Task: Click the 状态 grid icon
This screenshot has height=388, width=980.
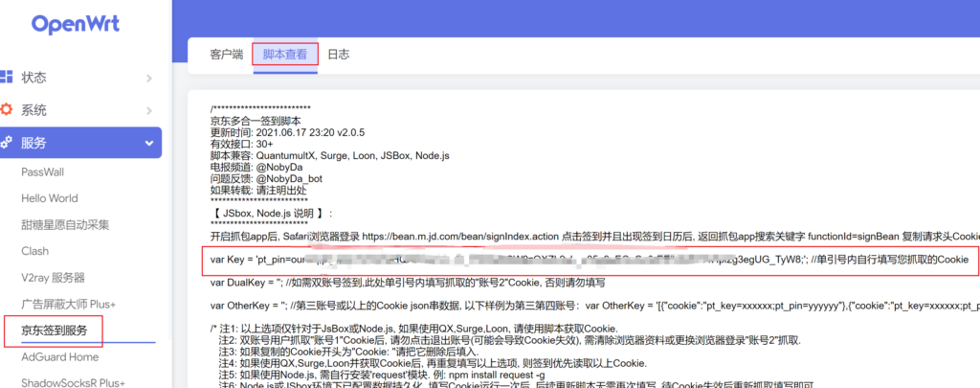Action: (7, 77)
